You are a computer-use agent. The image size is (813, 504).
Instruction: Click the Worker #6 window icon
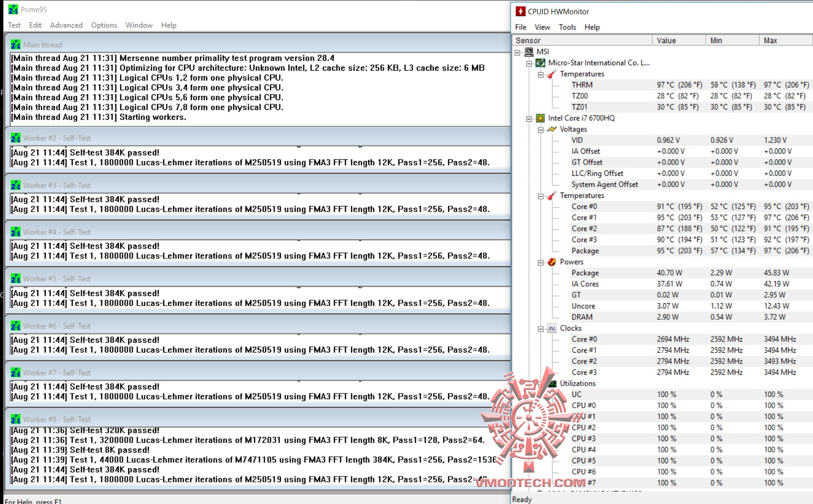(16, 326)
